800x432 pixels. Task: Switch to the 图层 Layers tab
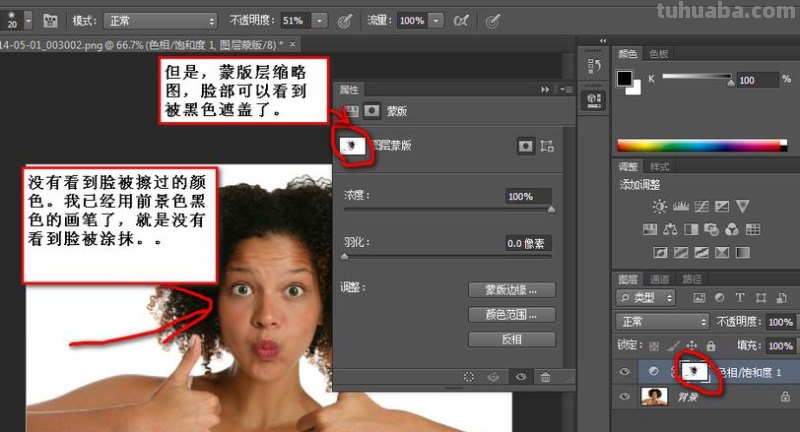(x=628, y=279)
